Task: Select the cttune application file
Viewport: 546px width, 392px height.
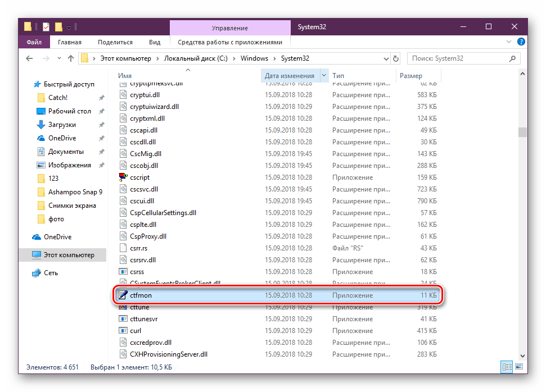Action: pos(139,308)
